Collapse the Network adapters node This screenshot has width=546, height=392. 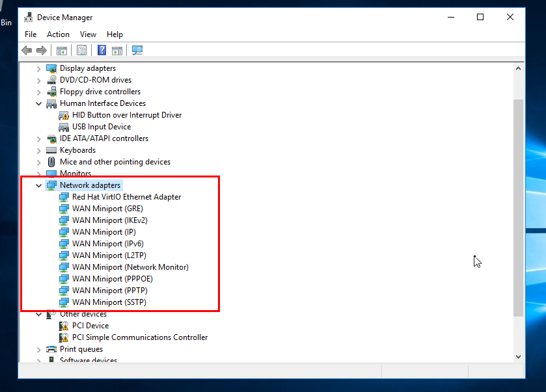[38, 185]
